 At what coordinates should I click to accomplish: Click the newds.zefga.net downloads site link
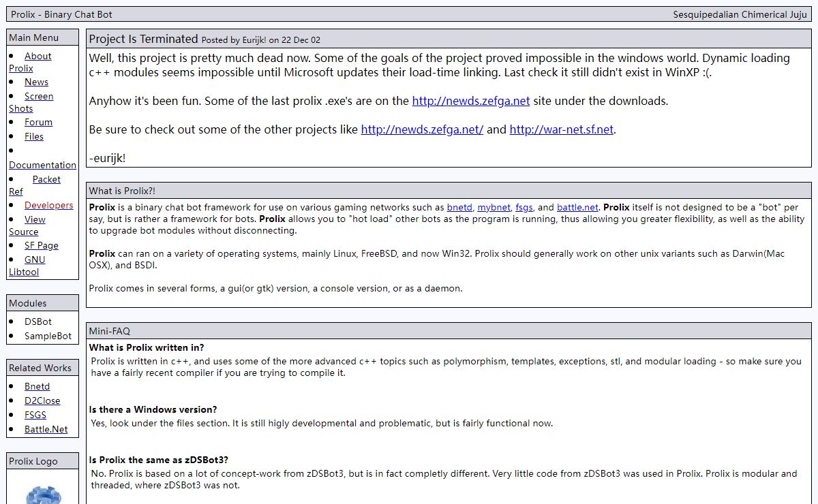pos(470,101)
